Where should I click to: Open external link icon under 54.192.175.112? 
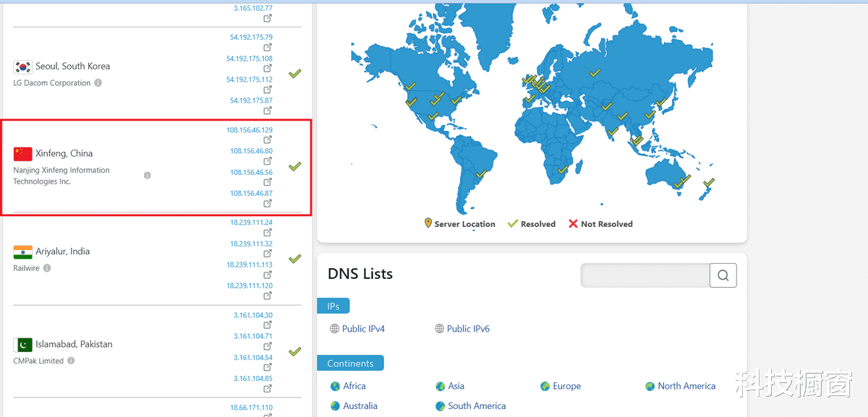[x=268, y=90]
